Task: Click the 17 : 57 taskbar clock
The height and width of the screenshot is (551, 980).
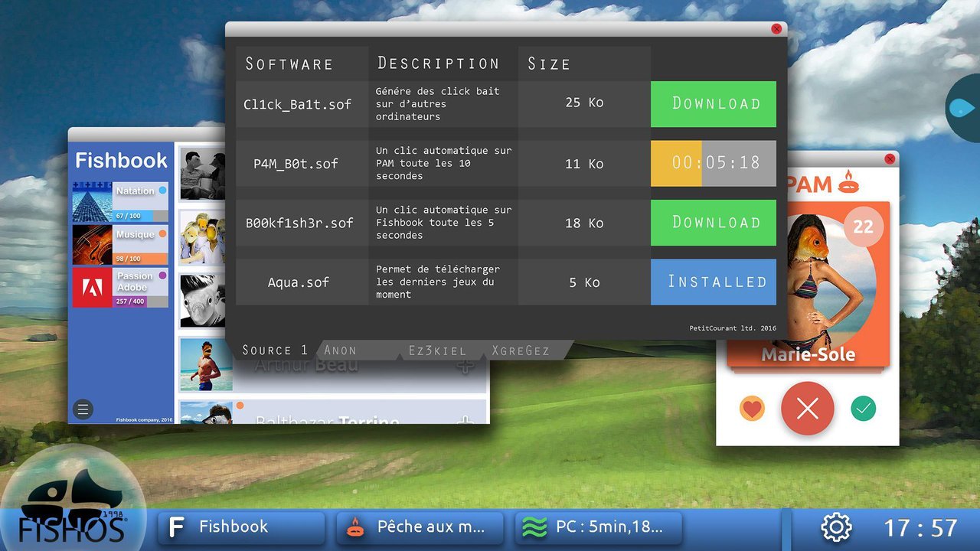Action: (921, 527)
